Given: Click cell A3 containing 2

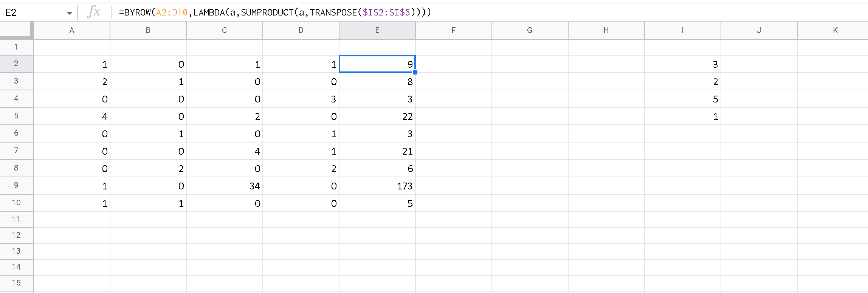Looking at the screenshot, I should click(72, 81).
